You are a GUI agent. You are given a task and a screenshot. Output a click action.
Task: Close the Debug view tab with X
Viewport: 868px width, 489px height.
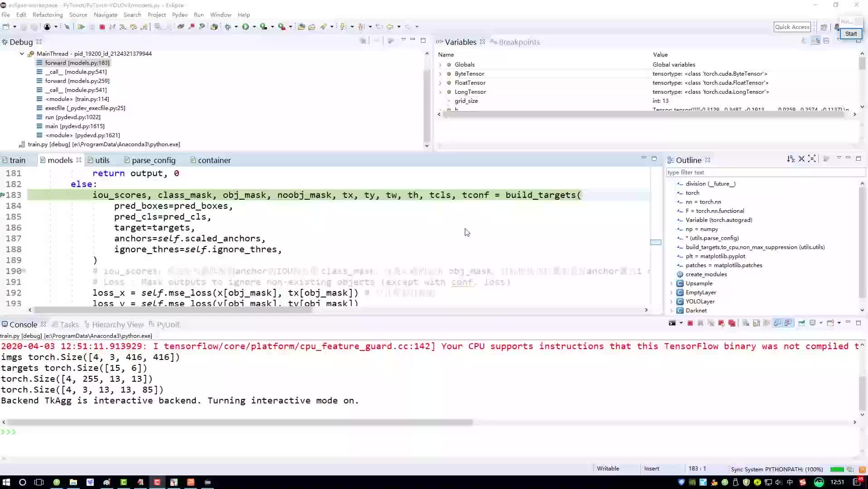(39, 42)
